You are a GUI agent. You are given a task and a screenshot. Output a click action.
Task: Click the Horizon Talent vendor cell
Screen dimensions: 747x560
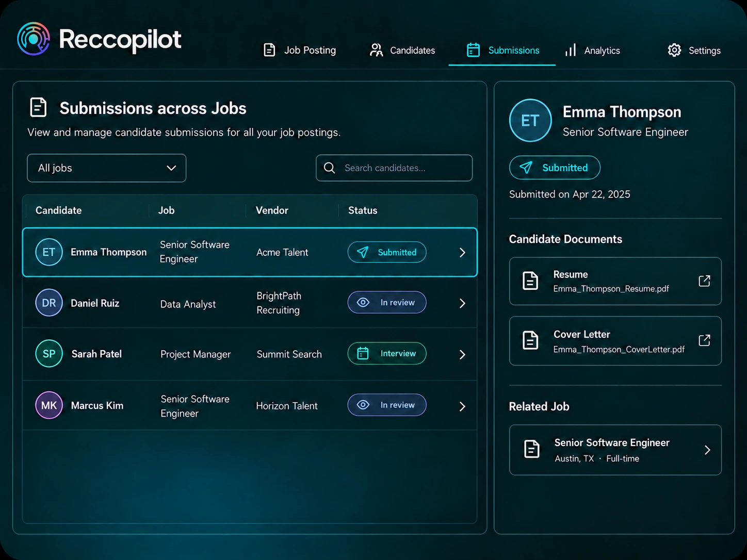(287, 406)
